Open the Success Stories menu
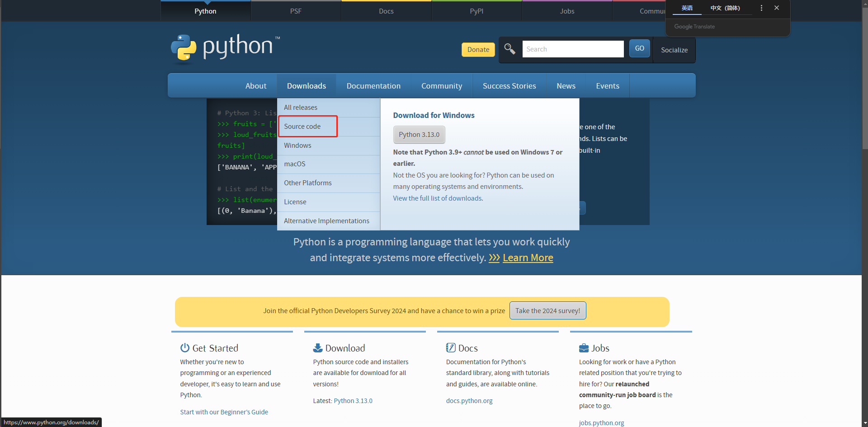The image size is (868, 427). (x=509, y=86)
